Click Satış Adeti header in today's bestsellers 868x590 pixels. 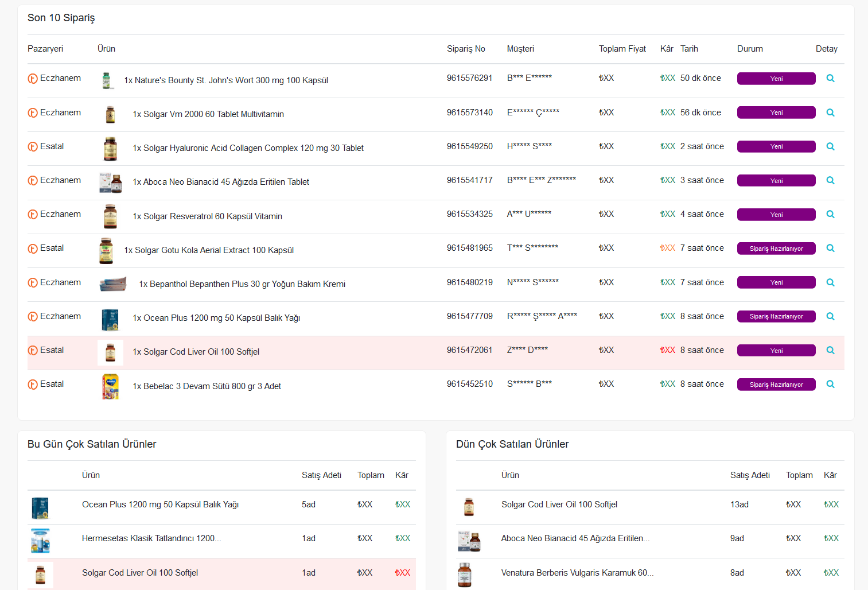(x=321, y=475)
